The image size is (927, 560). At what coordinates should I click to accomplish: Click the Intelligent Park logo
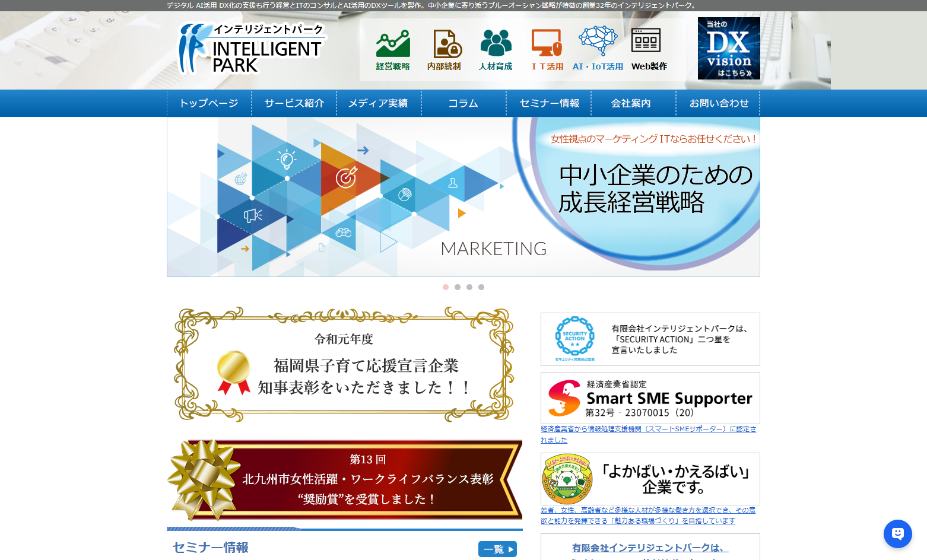pyautogui.click(x=249, y=47)
